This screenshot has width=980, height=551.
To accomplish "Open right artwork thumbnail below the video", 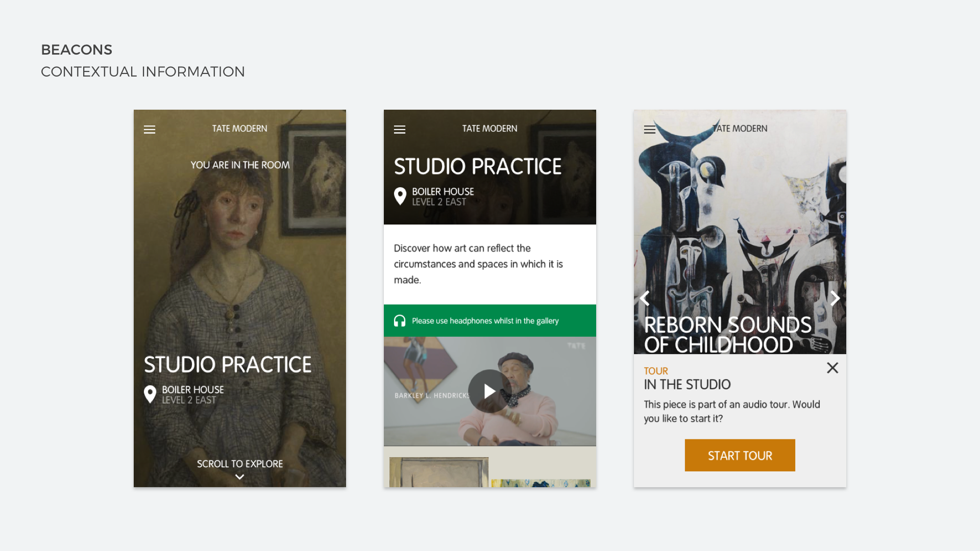I will [x=541, y=483].
